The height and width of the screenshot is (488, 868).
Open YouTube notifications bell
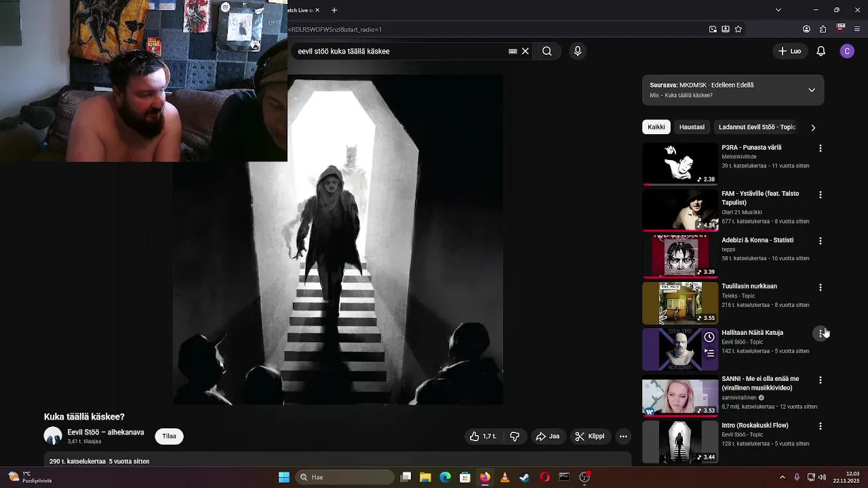pos(821,51)
